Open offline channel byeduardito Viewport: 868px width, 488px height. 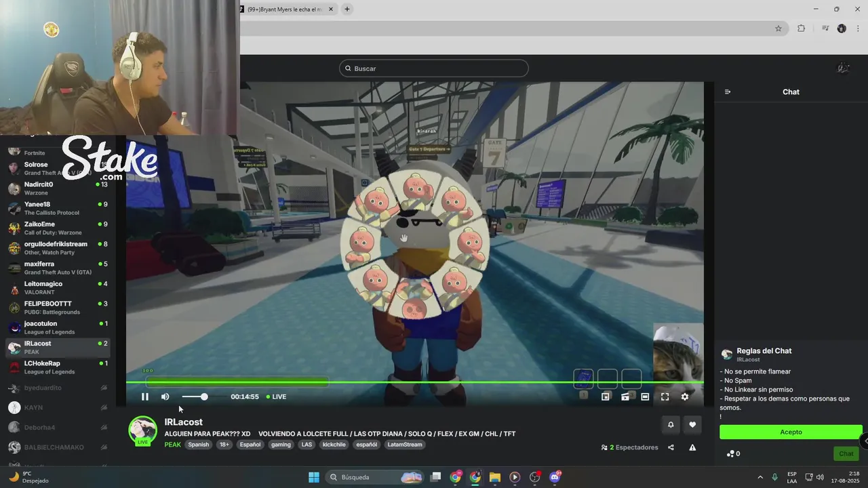58,388
